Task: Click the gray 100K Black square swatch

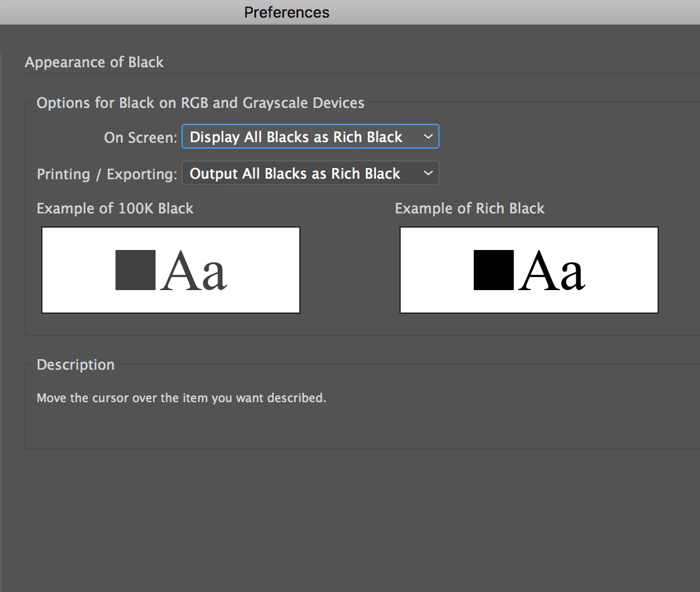Action: click(x=136, y=270)
